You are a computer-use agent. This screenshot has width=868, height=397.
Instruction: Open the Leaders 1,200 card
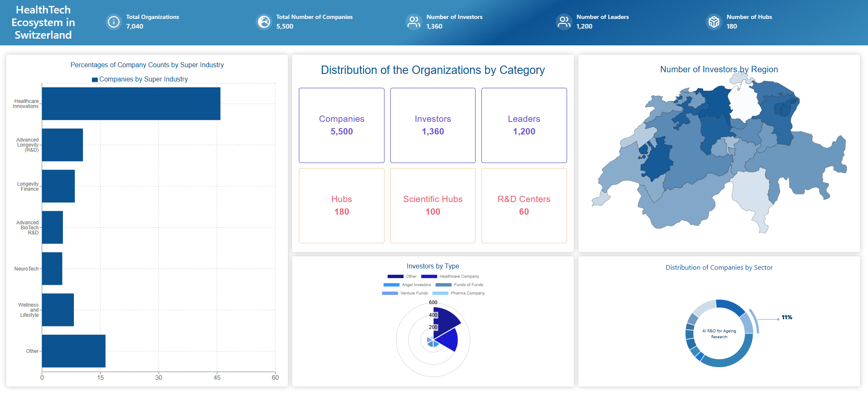524,125
